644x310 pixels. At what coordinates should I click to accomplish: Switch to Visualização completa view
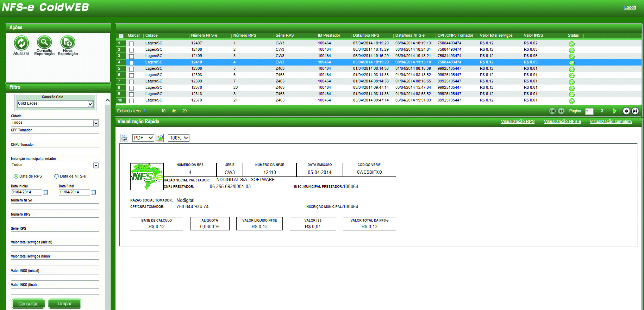(x=611, y=122)
